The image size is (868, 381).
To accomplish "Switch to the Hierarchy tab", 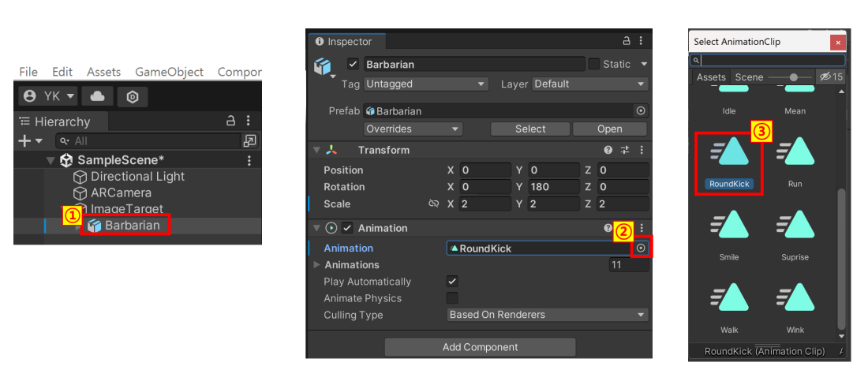I will [61, 121].
